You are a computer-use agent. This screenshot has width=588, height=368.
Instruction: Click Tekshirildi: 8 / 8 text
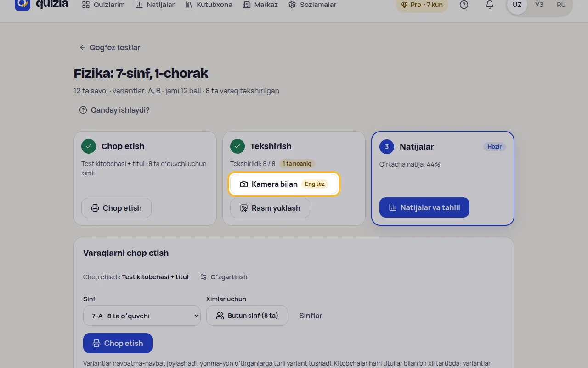[253, 164]
